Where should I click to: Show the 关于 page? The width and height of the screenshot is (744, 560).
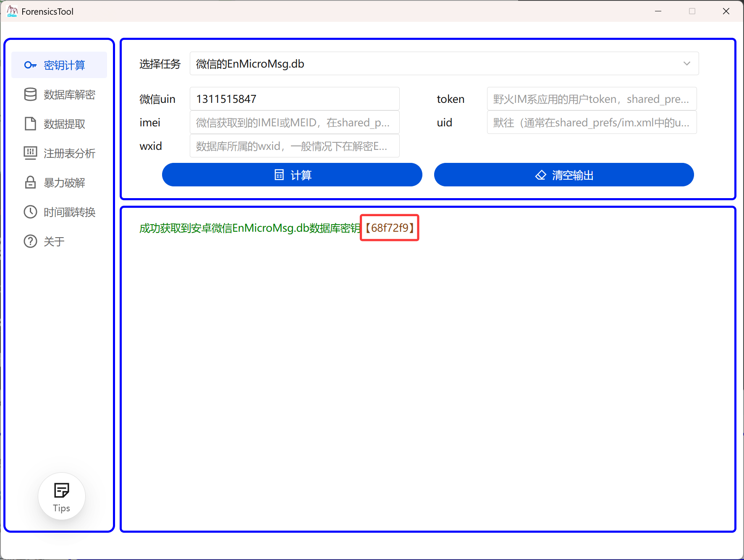click(59, 241)
